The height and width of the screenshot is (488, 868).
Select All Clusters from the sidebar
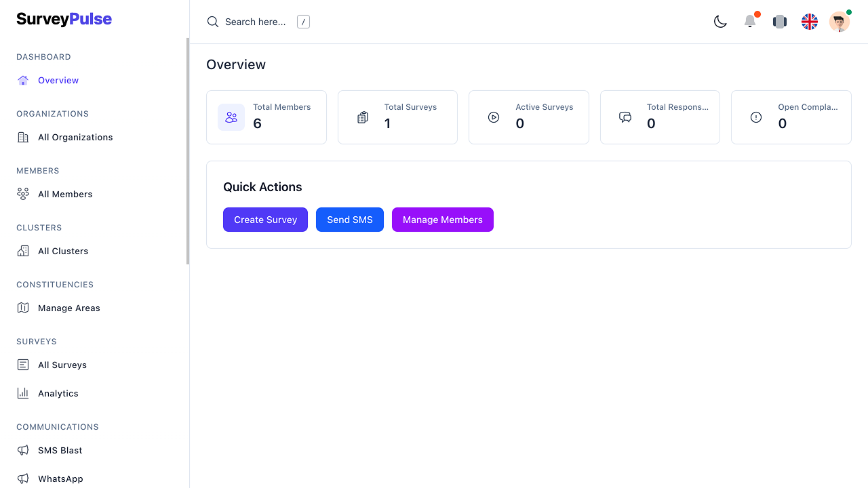click(x=63, y=251)
